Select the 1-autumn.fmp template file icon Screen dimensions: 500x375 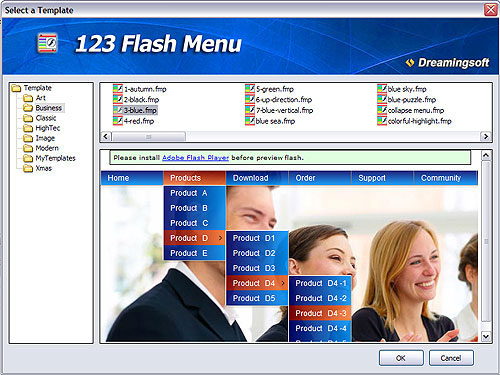118,89
